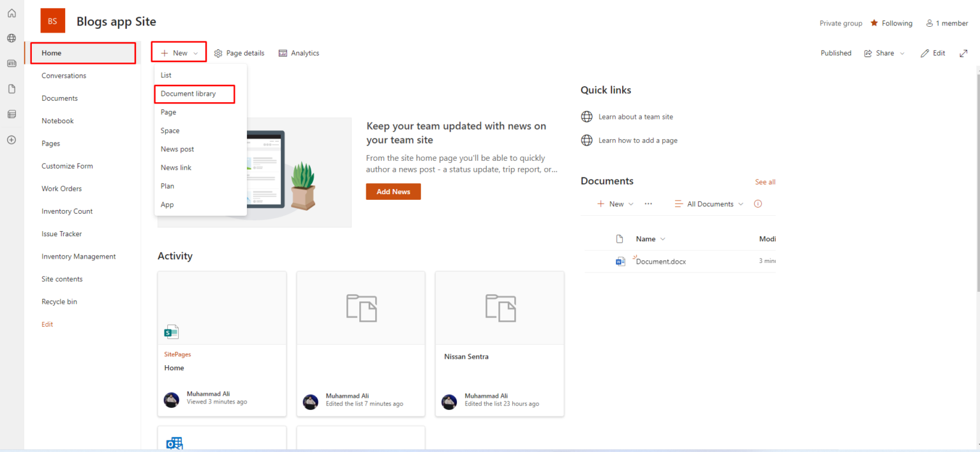Click the Page details gear icon

(x=218, y=53)
